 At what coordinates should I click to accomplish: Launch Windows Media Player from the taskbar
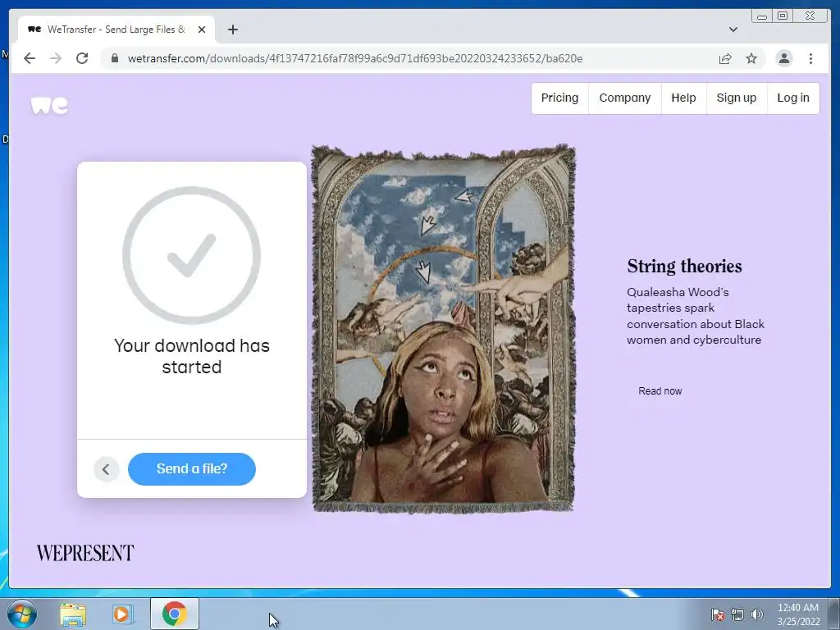pyautogui.click(x=123, y=614)
